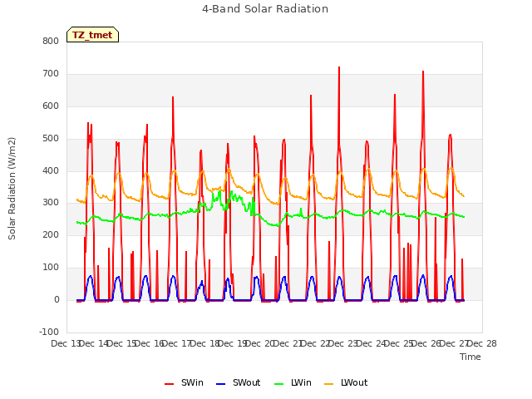This screenshot has width=532, height=399.
Task: Click the -100 y-axis tick label
Action: pyautogui.click(x=49, y=332)
